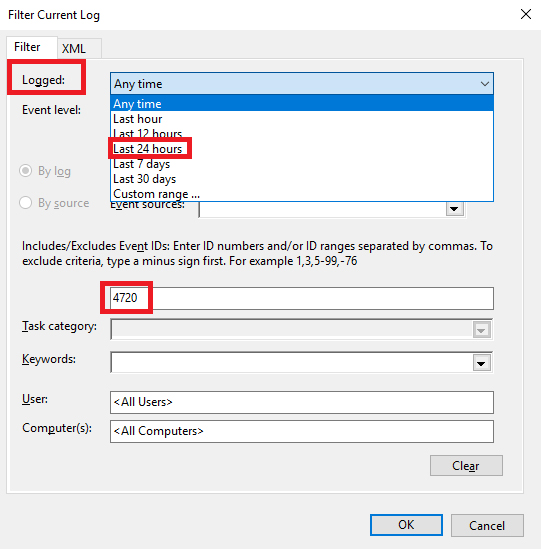Click the Clear button
The height and width of the screenshot is (549, 541).
click(x=466, y=466)
